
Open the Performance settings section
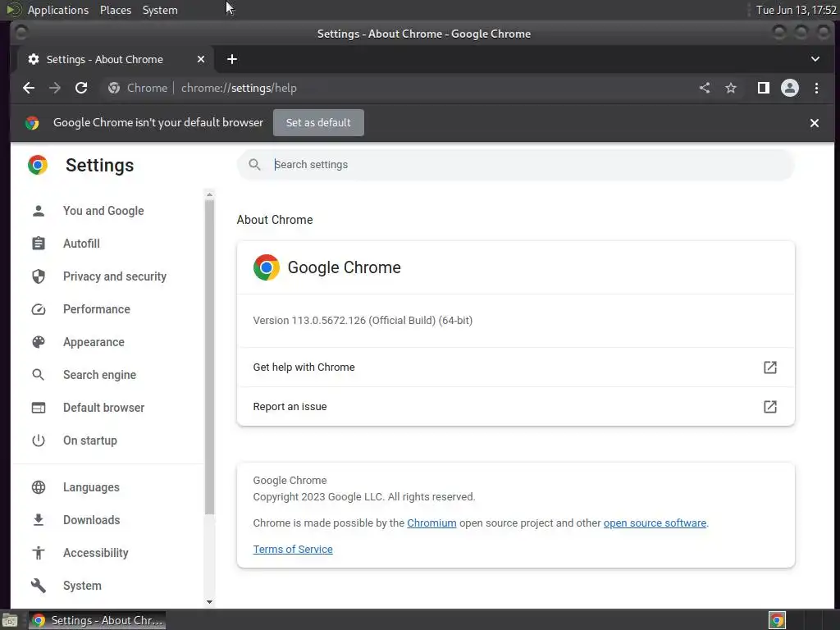coord(96,309)
